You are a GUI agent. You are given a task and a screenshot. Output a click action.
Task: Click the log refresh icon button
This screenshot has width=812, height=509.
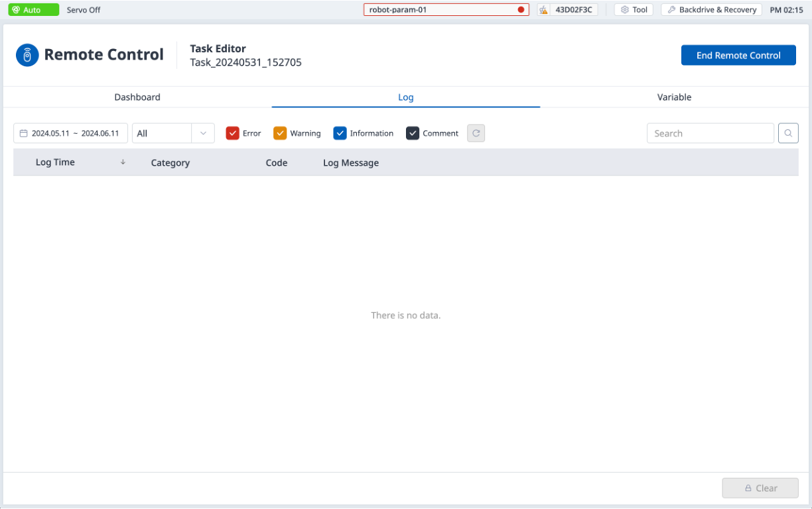tap(476, 133)
